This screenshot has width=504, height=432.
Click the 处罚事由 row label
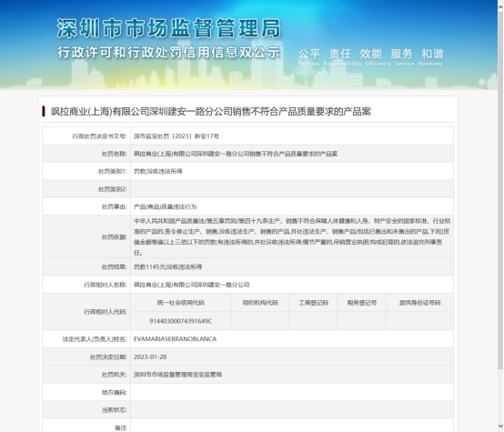coord(114,206)
